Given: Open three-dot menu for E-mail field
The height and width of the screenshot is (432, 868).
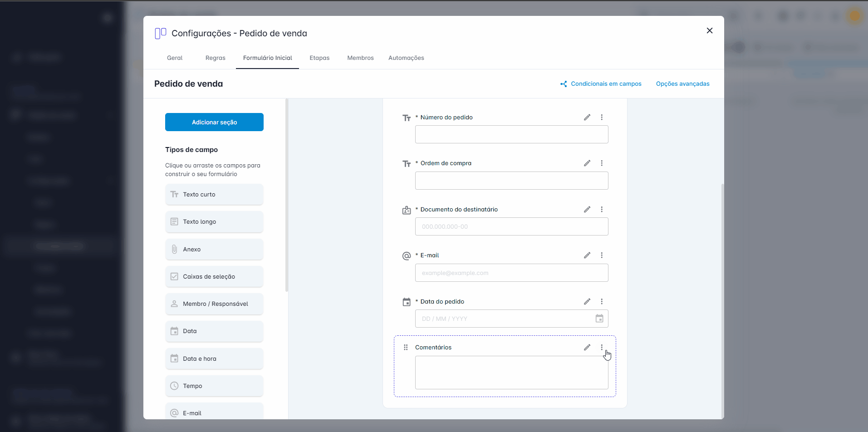Looking at the screenshot, I should click(x=602, y=255).
